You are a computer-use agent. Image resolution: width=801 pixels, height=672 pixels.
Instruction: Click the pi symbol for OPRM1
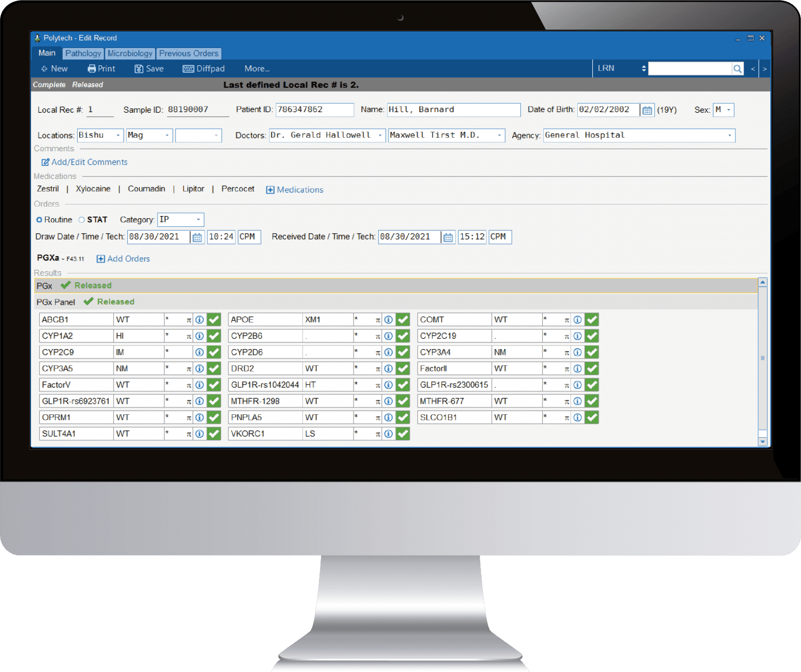(189, 418)
